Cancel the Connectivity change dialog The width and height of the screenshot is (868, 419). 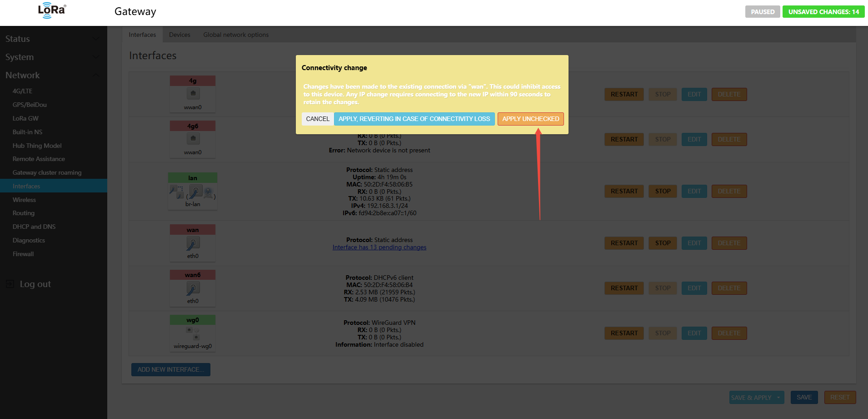pos(317,119)
